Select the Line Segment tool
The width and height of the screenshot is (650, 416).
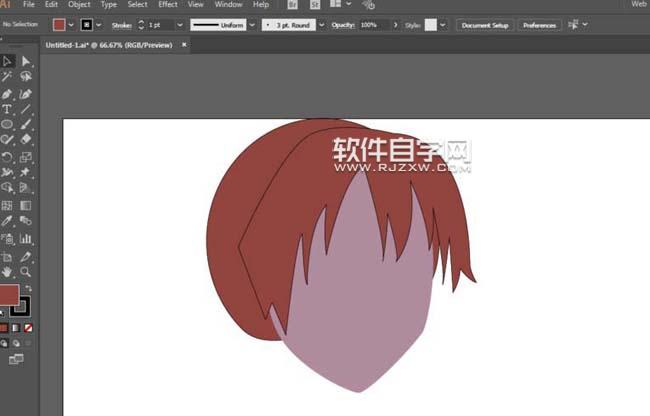tap(26, 109)
